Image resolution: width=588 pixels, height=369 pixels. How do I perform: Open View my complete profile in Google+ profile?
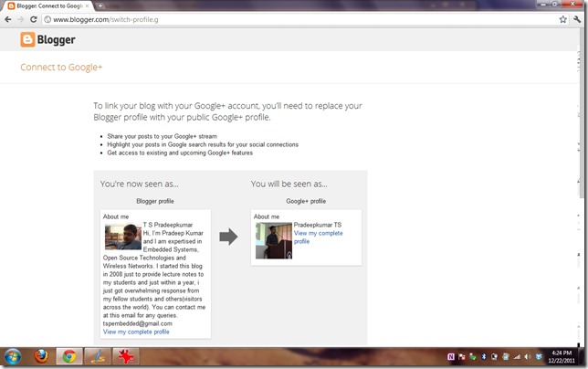(318, 237)
